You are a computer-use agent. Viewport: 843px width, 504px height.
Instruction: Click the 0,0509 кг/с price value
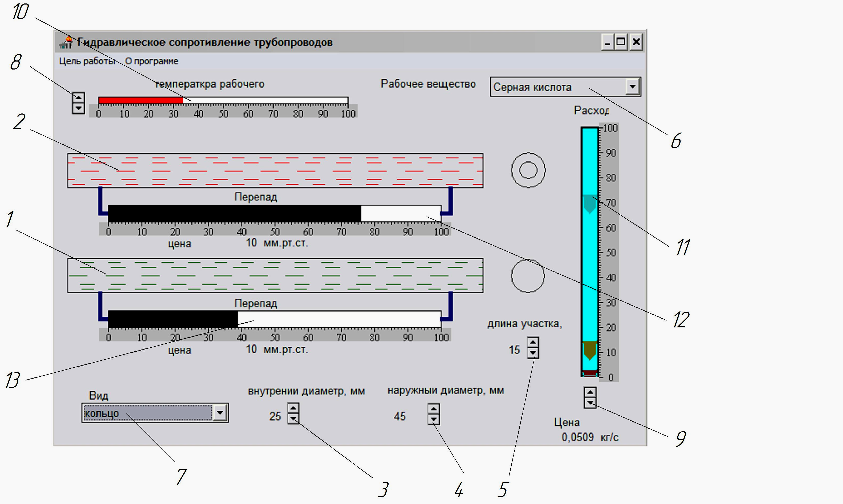590,437
